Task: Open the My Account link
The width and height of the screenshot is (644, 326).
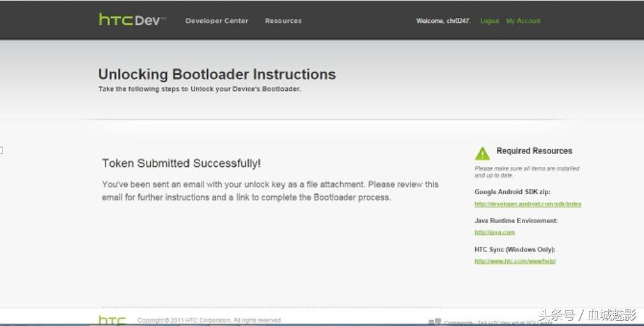Action: click(523, 20)
